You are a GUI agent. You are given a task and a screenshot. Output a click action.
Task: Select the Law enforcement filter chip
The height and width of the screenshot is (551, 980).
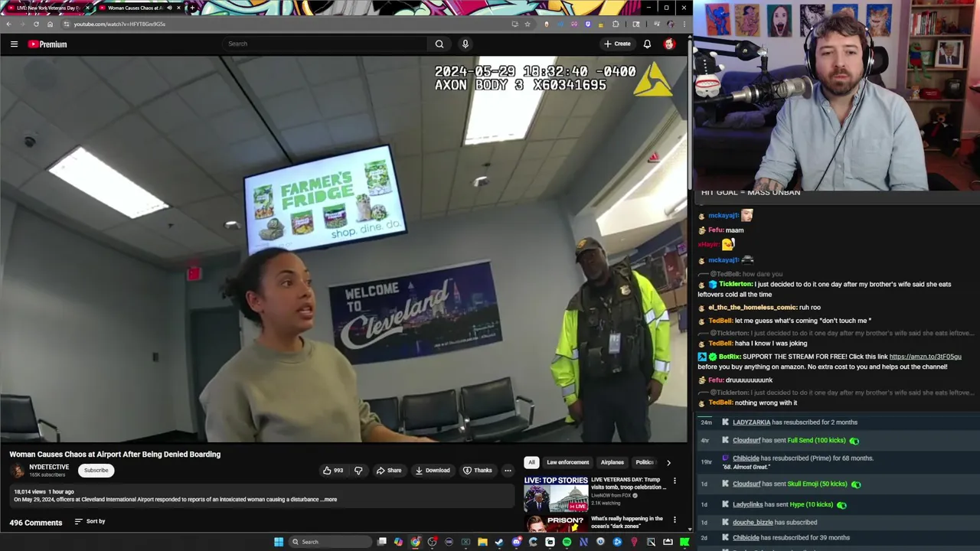pos(567,462)
